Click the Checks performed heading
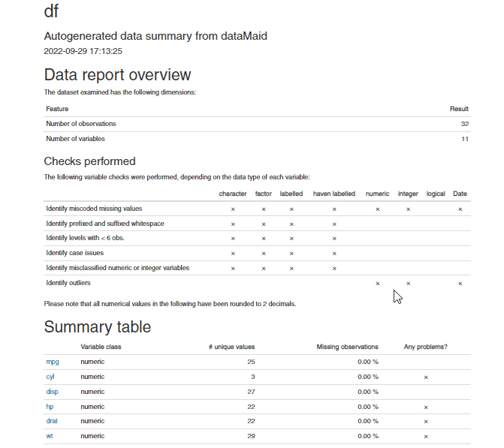 tap(89, 161)
